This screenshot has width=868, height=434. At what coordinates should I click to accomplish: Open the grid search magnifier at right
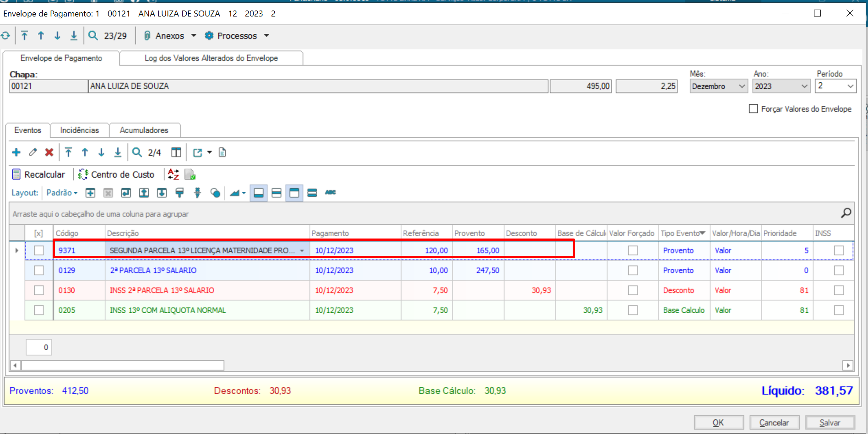pyautogui.click(x=846, y=213)
